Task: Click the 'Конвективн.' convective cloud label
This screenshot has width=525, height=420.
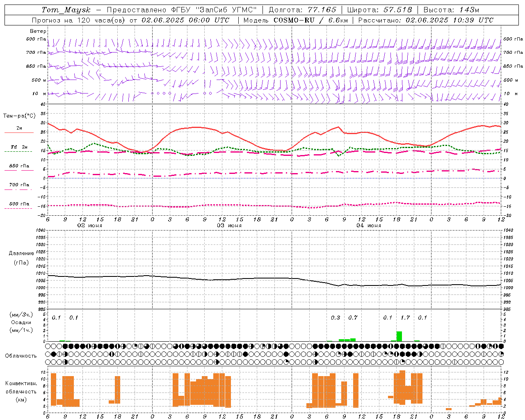Action: click(x=21, y=383)
